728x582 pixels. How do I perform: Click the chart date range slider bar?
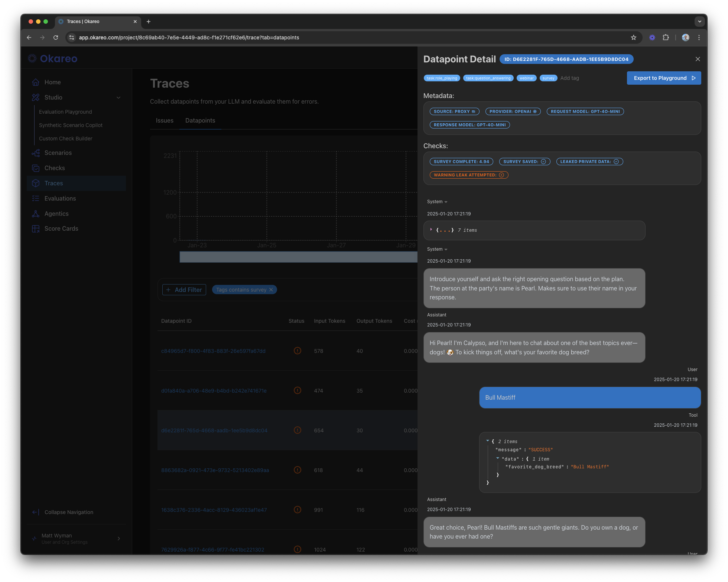click(x=299, y=257)
